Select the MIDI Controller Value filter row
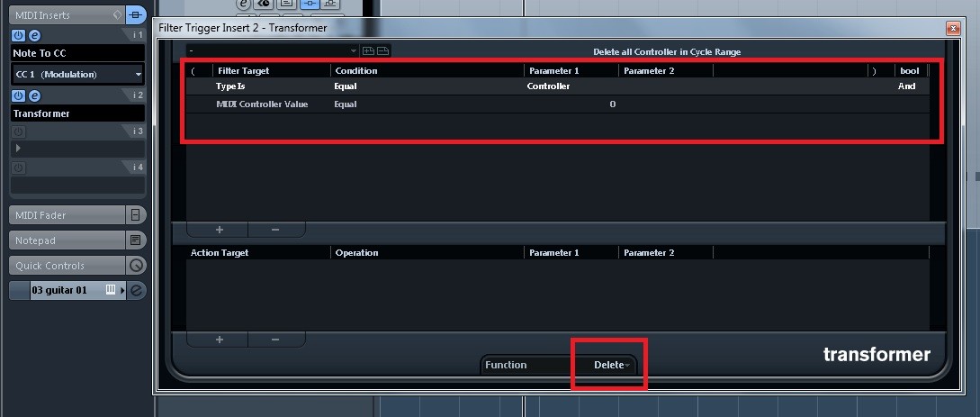 pos(558,104)
